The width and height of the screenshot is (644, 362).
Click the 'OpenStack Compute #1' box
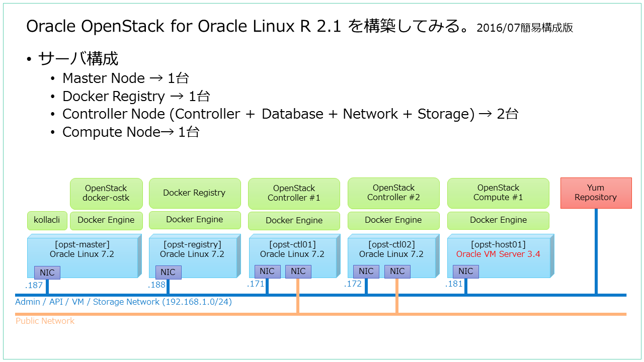[498, 193]
